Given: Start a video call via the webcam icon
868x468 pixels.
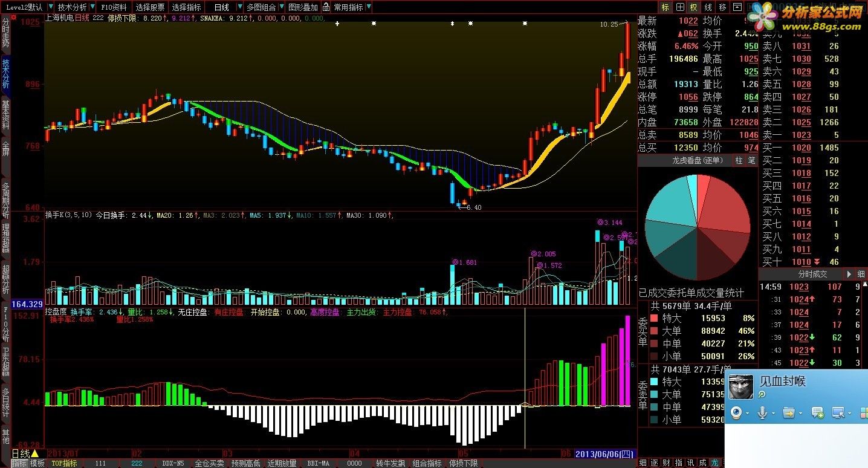Looking at the screenshot, I should [736, 413].
